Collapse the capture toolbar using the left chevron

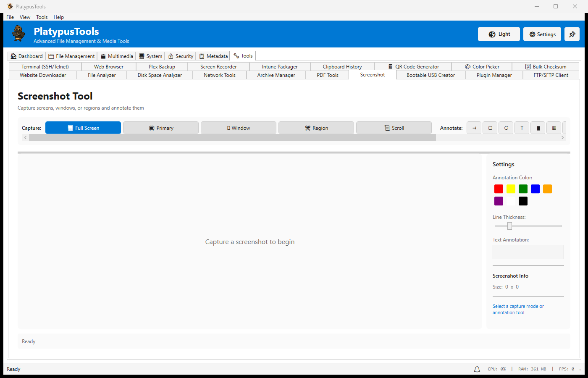pyautogui.click(x=25, y=137)
